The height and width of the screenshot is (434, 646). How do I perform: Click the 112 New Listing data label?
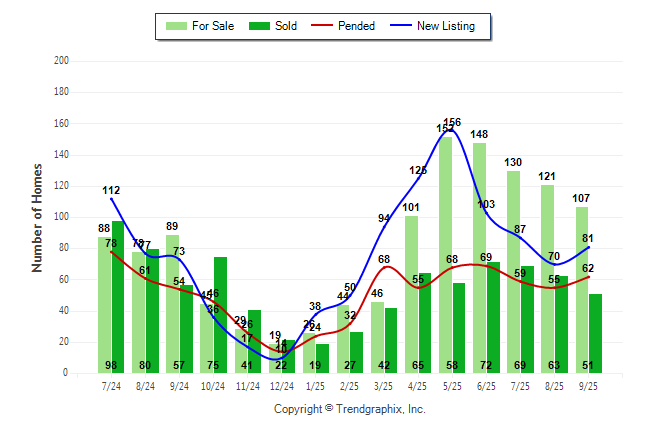point(111,190)
